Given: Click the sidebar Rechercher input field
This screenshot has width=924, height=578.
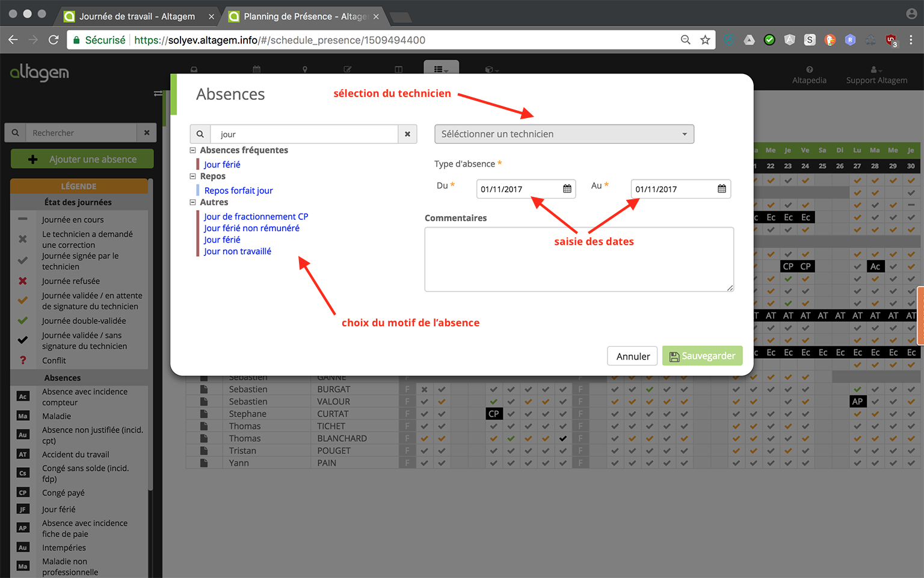Looking at the screenshot, I should (x=81, y=132).
